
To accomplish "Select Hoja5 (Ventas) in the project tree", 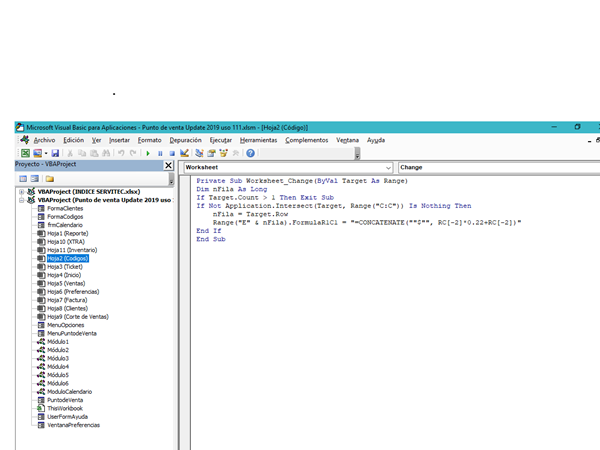I will click(x=68, y=283).
